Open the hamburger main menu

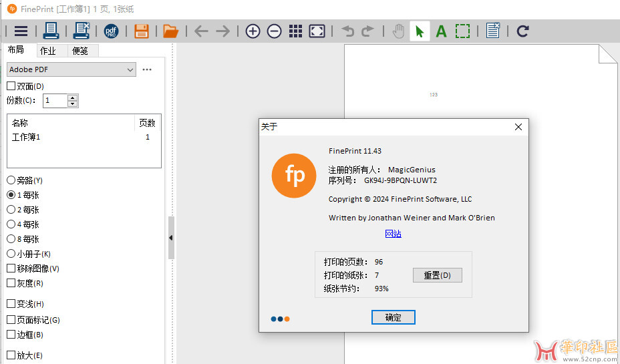pyautogui.click(x=21, y=31)
